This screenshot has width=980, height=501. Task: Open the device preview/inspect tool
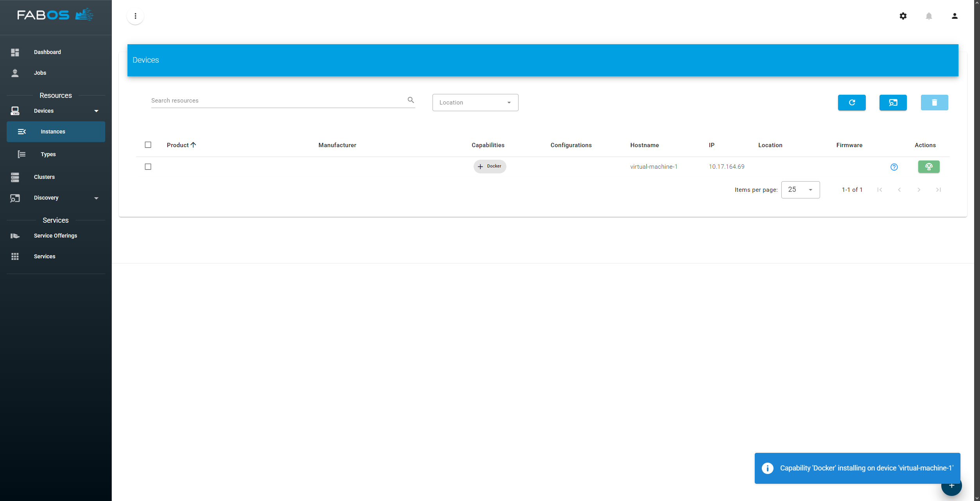pyautogui.click(x=893, y=103)
